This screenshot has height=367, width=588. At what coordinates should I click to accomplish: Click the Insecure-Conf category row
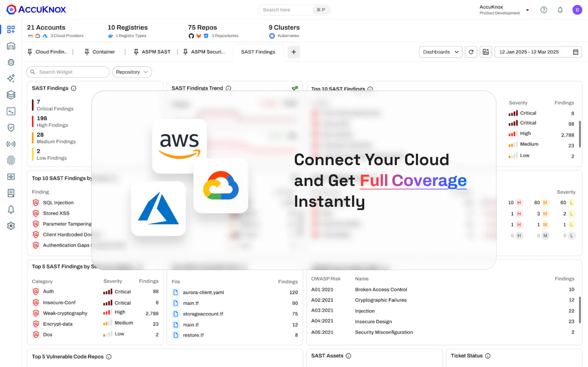[96, 302]
